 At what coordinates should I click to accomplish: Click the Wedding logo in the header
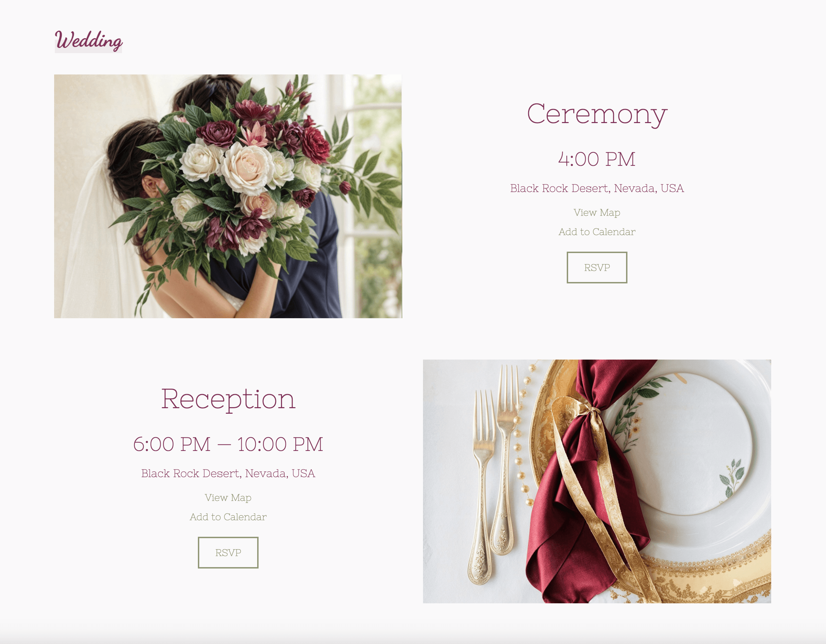(89, 41)
